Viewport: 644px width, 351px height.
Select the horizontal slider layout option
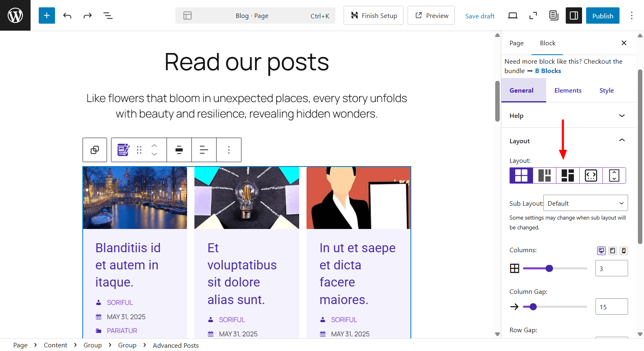tap(591, 175)
